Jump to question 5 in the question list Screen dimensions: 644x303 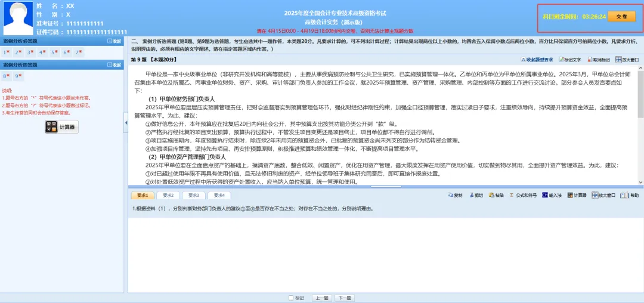pos(54,52)
